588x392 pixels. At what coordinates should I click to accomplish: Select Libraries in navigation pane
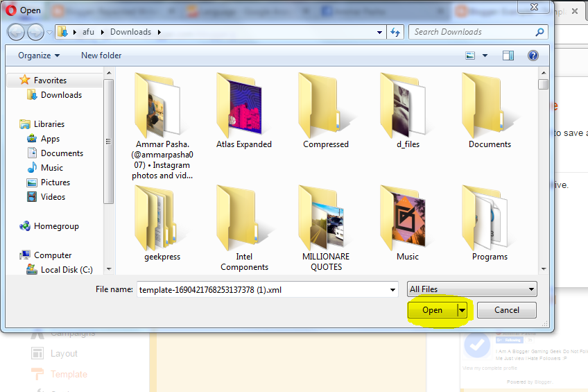tap(49, 124)
